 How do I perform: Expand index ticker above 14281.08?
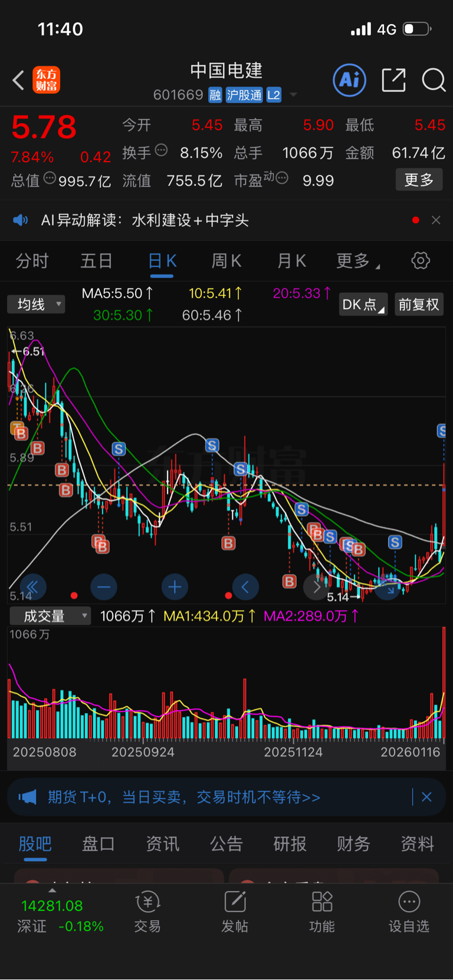click(52, 890)
